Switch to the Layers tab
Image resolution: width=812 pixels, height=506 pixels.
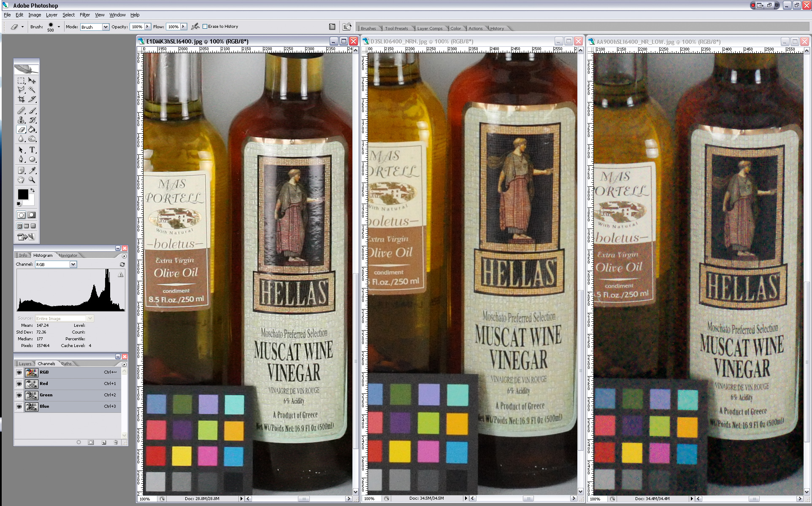(25, 364)
